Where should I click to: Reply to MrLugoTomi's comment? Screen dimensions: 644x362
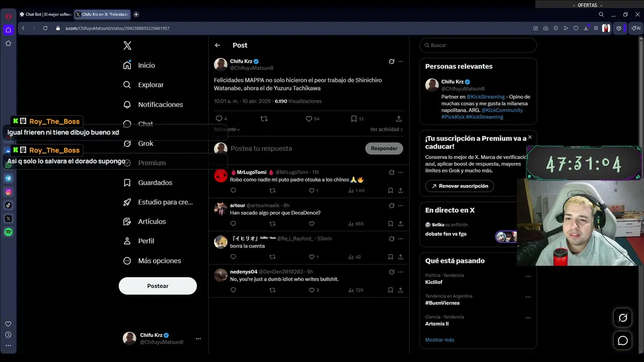pos(233,191)
